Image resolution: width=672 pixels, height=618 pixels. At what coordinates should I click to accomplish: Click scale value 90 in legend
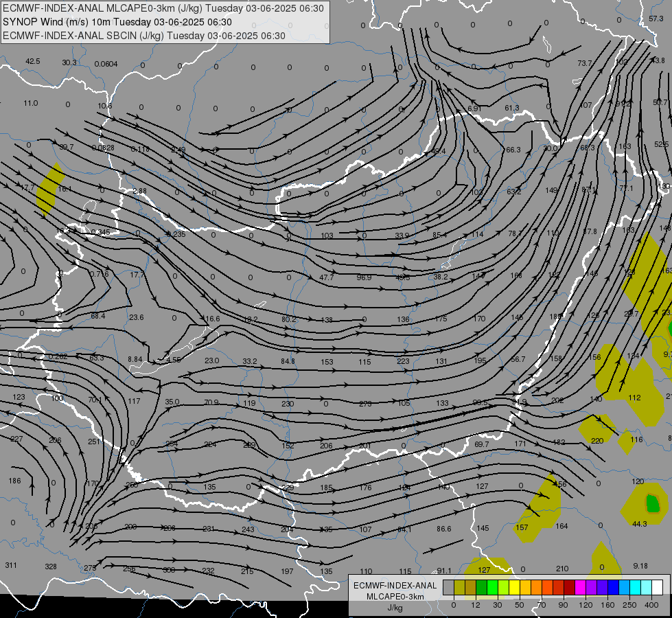tap(563, 605)
